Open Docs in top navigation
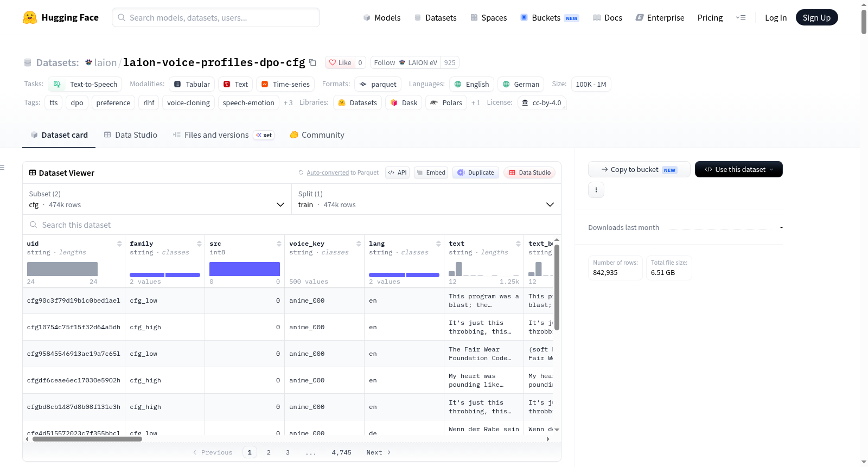 [x=608, y=17]
